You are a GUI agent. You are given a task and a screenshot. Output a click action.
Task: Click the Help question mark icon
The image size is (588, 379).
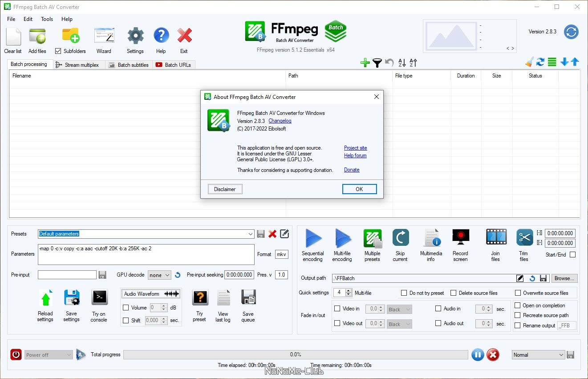pyautogui.click(x=161, y=36)
